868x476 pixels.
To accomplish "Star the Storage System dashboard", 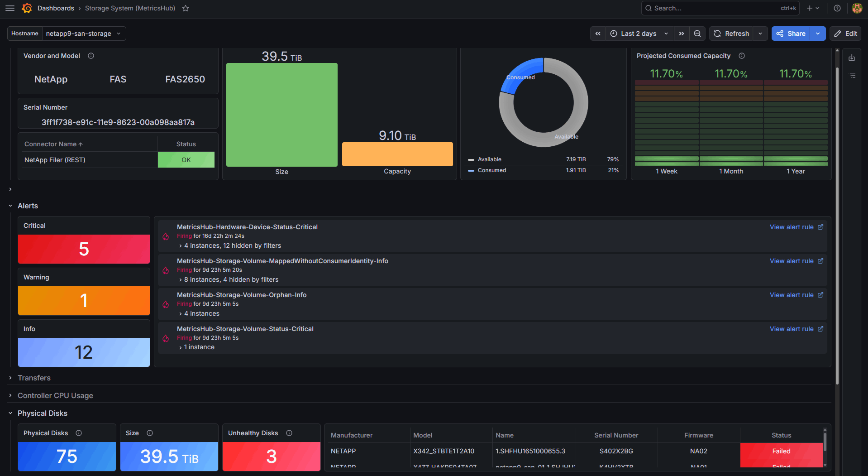I will tap(186, 8).
